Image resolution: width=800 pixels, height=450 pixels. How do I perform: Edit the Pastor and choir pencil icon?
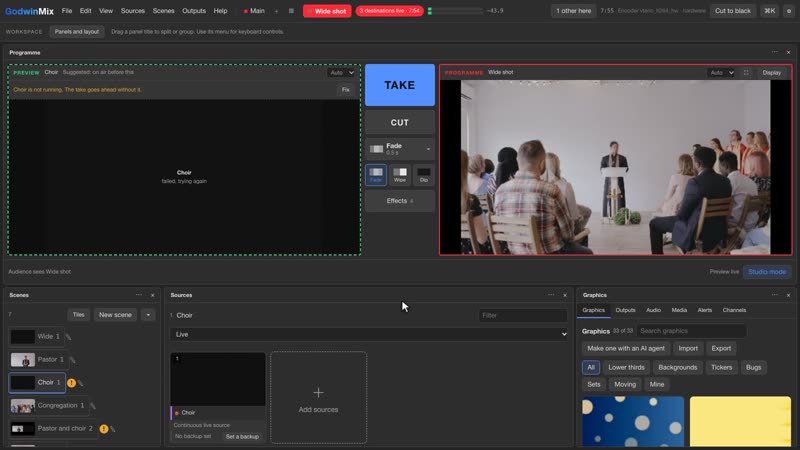point(113,429)
